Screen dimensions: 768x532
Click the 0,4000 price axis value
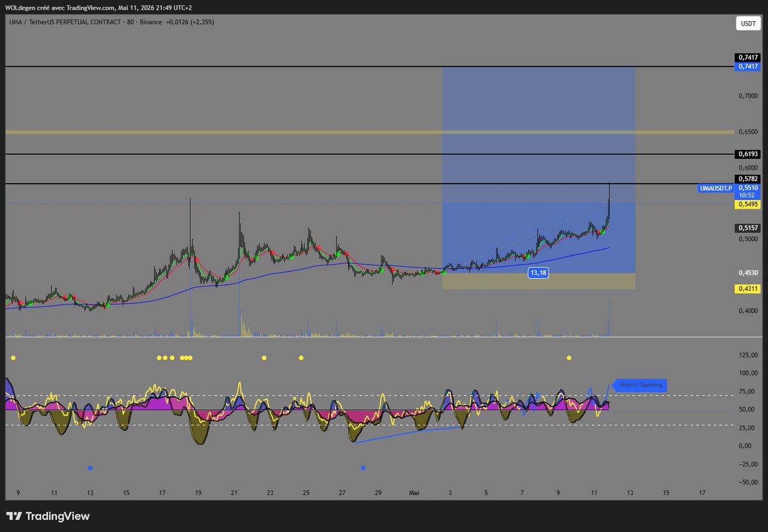pos(748,310)
